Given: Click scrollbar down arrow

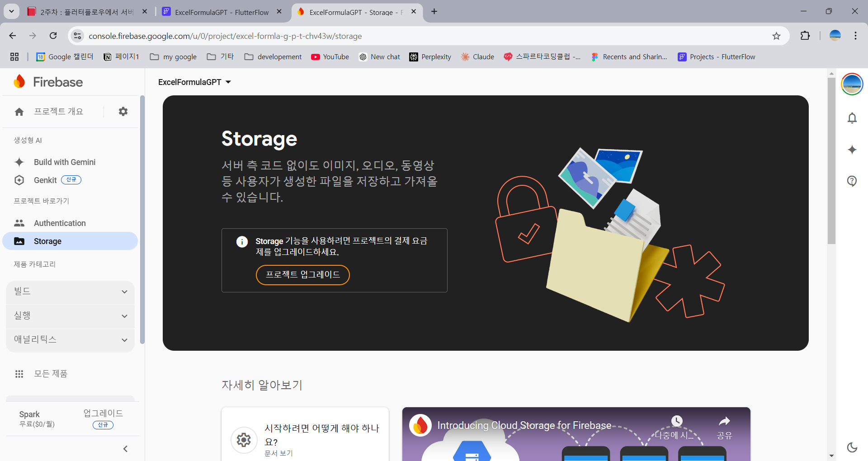Looking at the screenshot, I should pos(831,456).
